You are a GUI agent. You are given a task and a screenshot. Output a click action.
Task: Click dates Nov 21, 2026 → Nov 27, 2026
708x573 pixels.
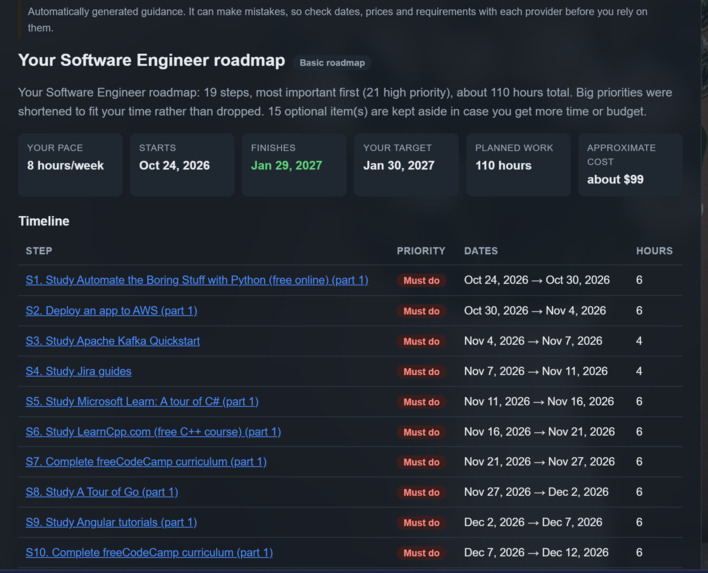click(x=540, y=461)
